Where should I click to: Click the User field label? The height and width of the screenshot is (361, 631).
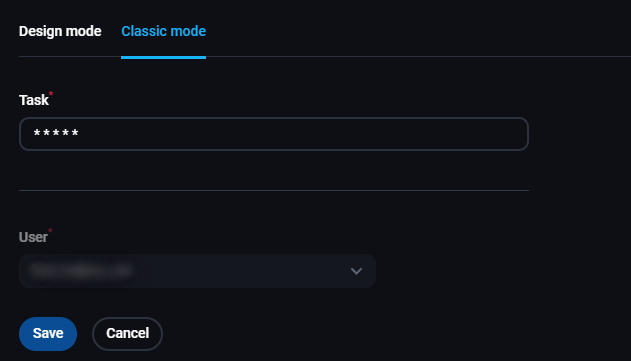click(x=33, y=237)
